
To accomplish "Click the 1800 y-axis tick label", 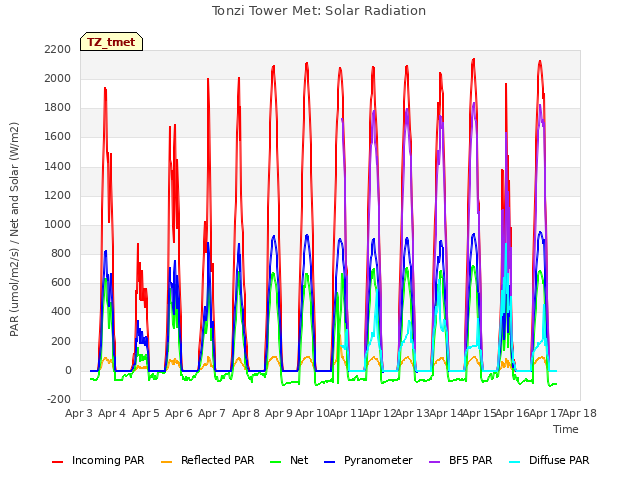I will (58, 108).
